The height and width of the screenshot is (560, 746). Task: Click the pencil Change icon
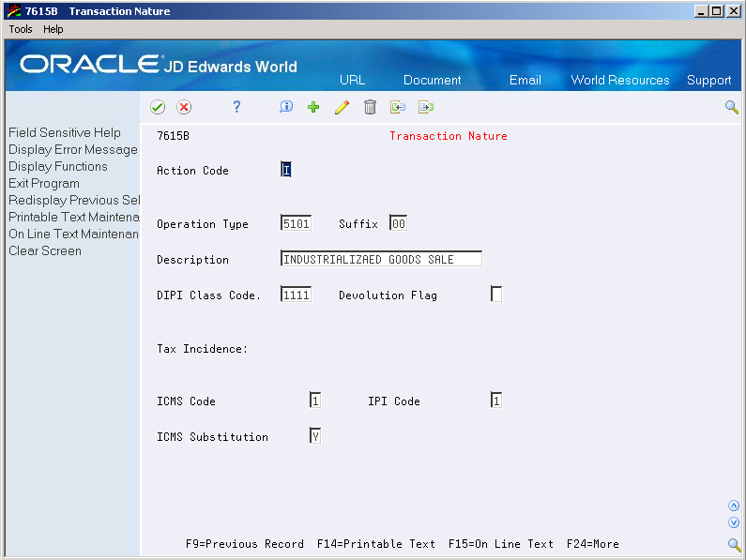342,107
